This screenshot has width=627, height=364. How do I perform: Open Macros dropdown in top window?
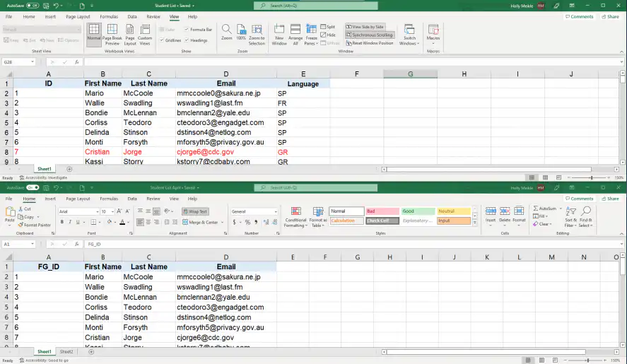(433, 35)
